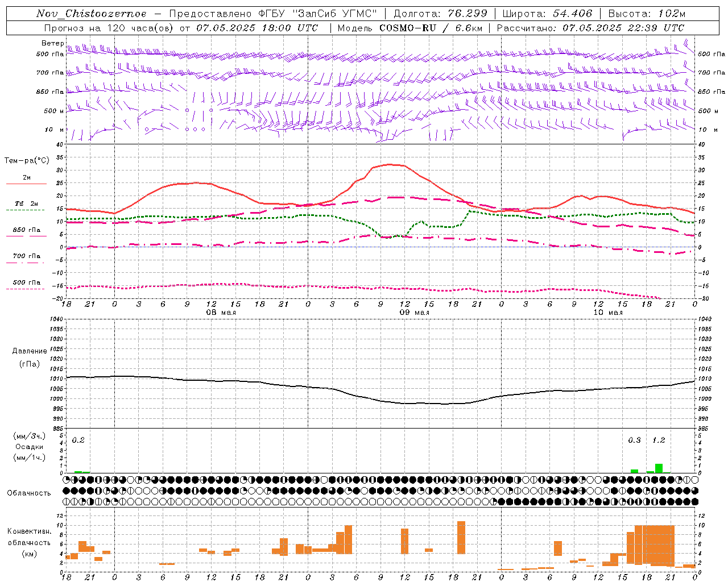The image size is (728, 582).
Task: Click the Высота: 102м value
Action: pyautogui.click(x=647, y=14)
